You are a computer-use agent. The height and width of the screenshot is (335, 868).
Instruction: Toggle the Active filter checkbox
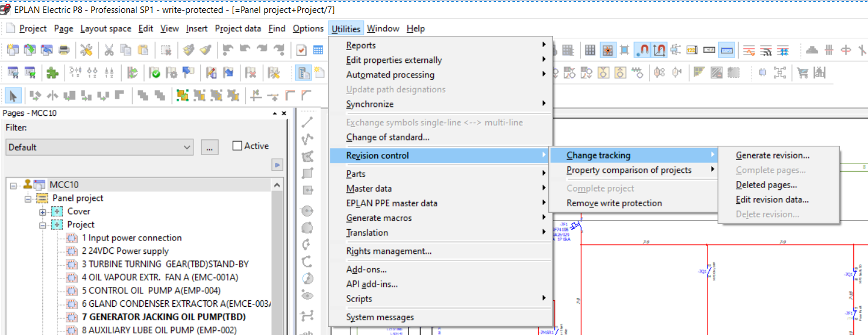pyautogui.click(x=237, y=146)
